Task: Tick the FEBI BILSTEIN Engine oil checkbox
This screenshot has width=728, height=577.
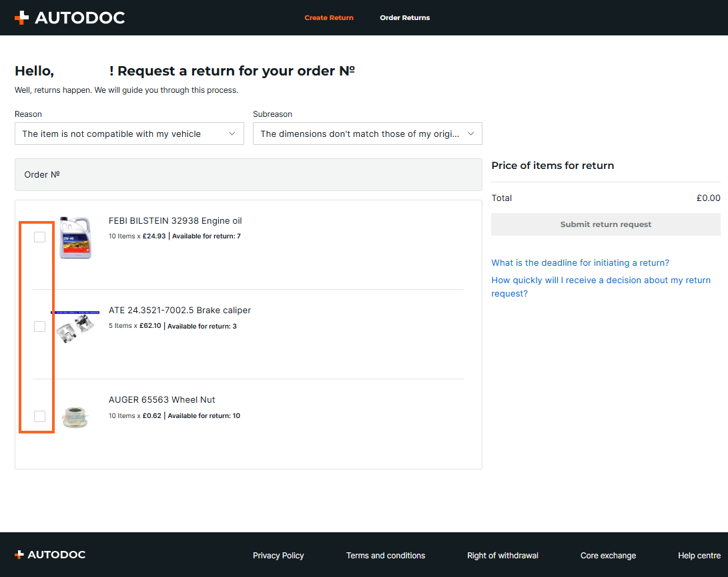Action: coord(39,237)
